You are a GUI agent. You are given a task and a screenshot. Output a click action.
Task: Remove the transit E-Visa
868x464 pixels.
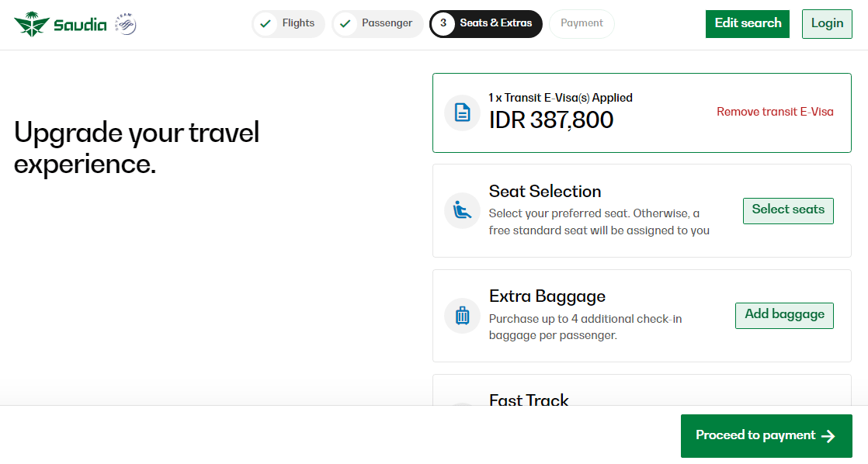(775, 112)
